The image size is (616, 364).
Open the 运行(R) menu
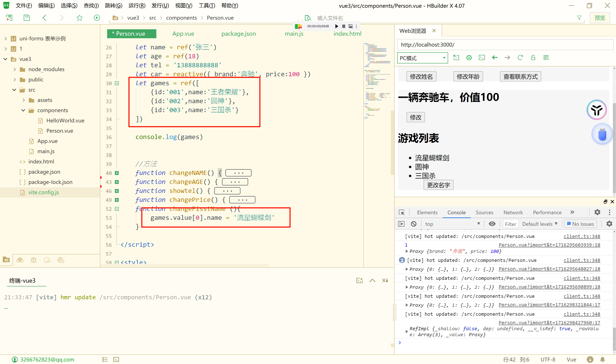coord(137,5)
